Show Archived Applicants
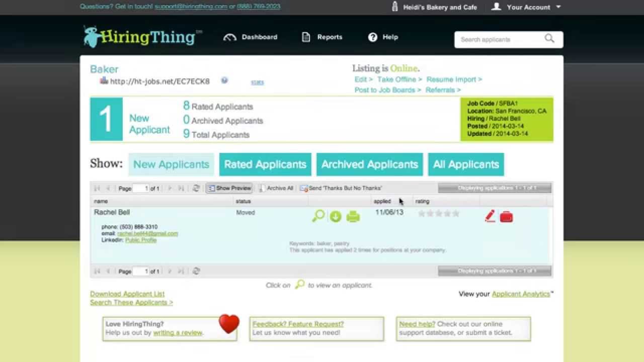 [x=370, y=164]
